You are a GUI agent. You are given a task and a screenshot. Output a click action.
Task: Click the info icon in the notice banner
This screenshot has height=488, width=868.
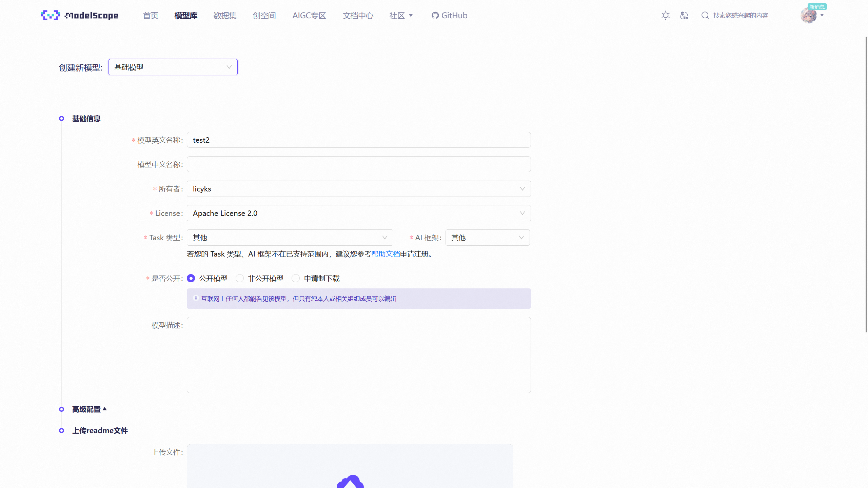[x=196, y=298]
